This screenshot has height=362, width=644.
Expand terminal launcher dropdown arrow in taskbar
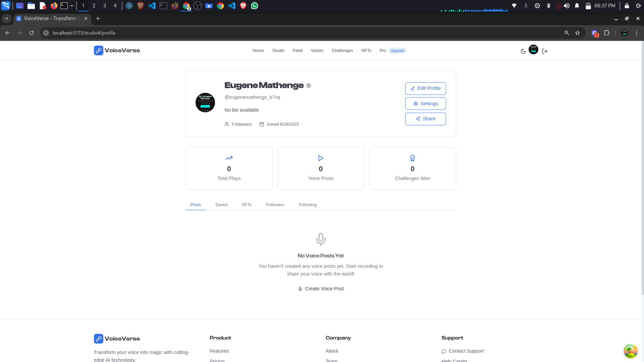(72, 6)
